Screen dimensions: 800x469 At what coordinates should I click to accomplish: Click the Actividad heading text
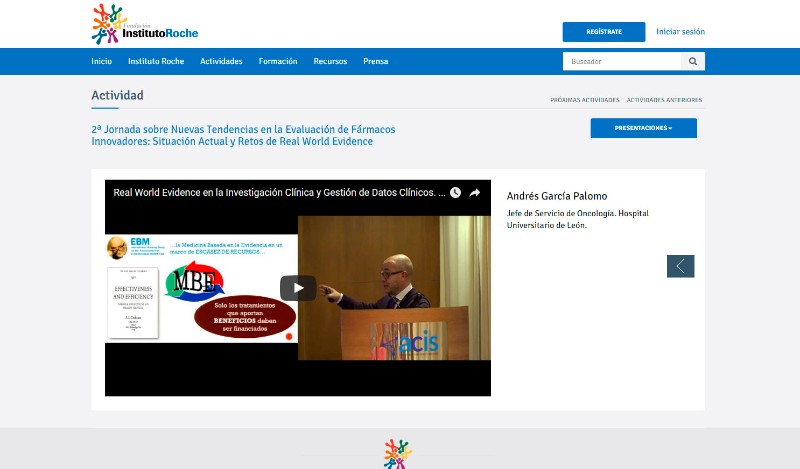point(117,95)
